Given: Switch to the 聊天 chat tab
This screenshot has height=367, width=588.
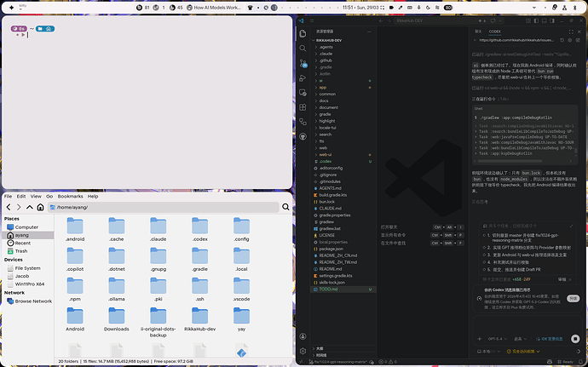Looking at the screenshot, I should point(478,32).
